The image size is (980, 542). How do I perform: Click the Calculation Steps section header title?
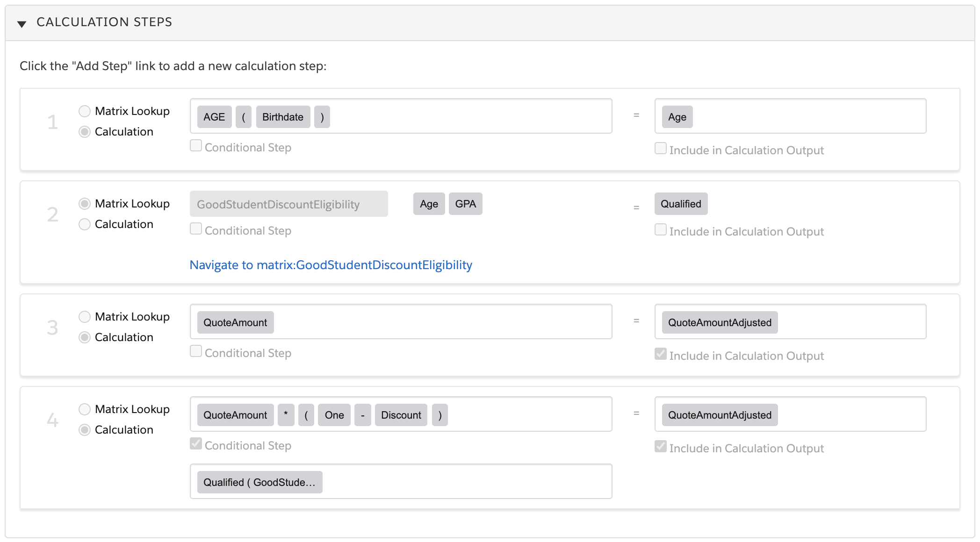(104, 22)
